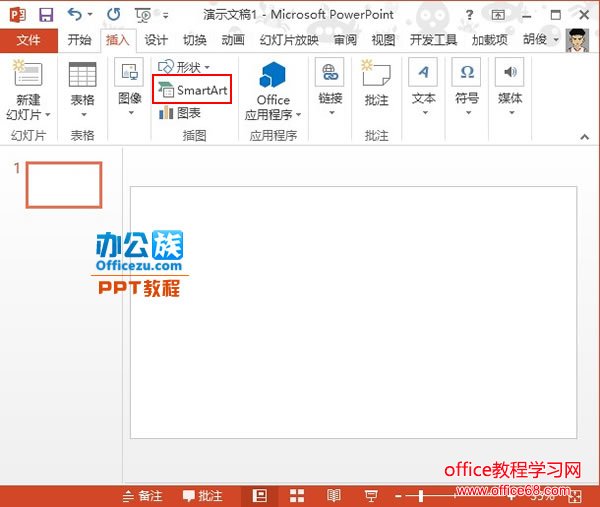The height and width of the screenshot is (507, 600).
Task: Select the Insert (插入) tab
Action: (117, 40)
